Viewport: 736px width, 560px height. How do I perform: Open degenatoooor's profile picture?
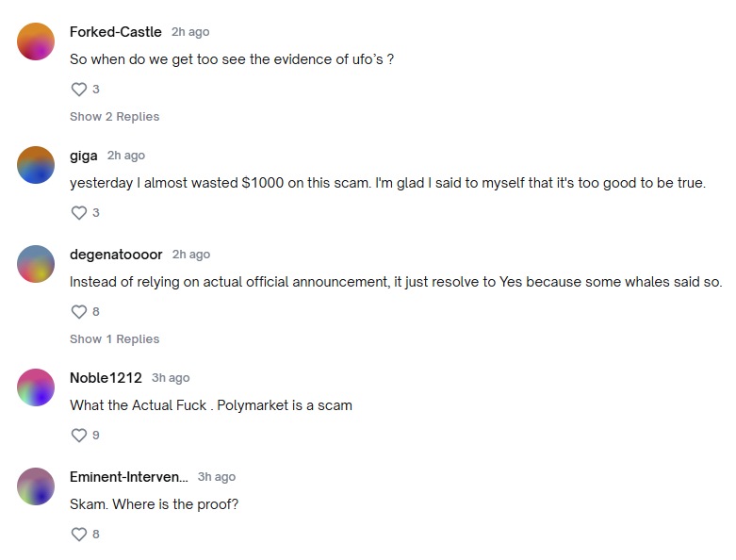tap(36, 264)
